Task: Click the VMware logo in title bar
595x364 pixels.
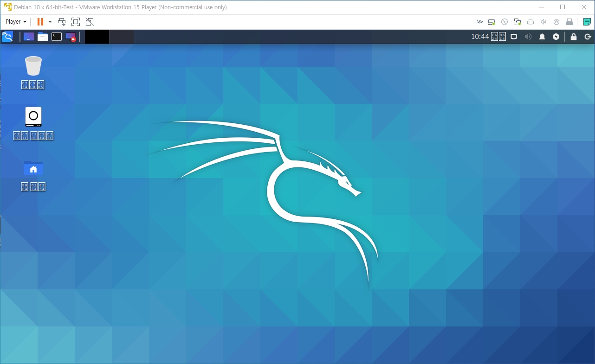Action: coord(7,7)
